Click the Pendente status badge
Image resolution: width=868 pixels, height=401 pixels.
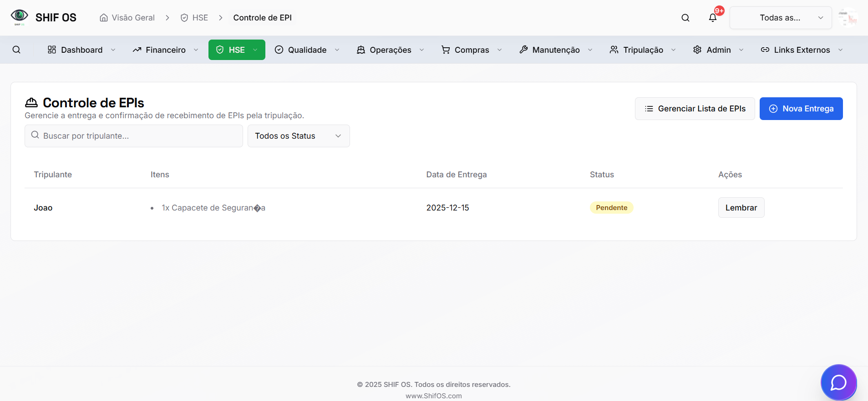[611, 208]
